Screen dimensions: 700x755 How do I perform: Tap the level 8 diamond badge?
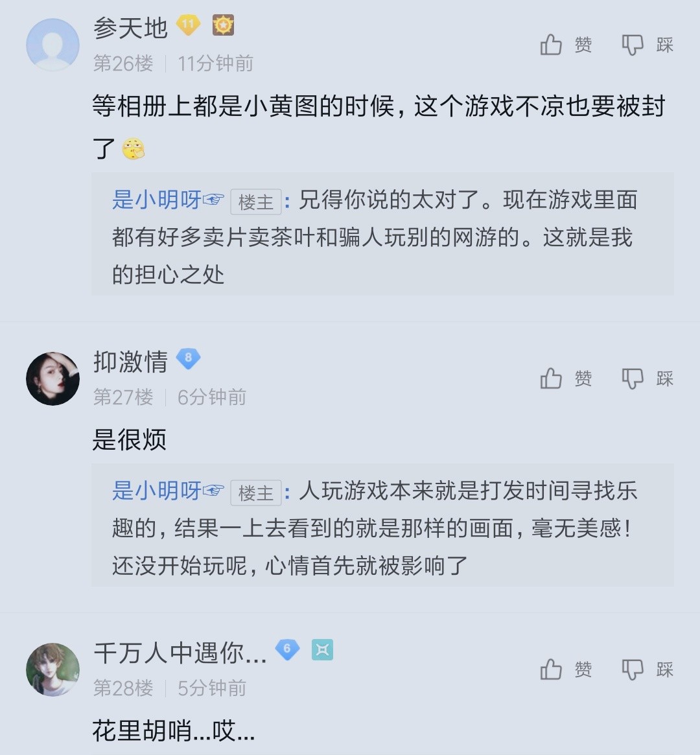tap(189, 358)
